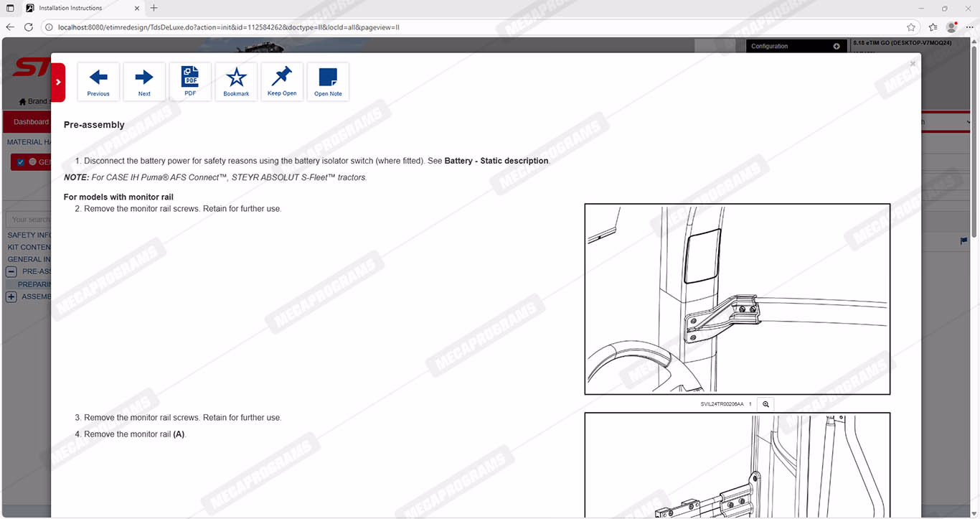The width and height of the screenshot is (980, 519).
Task: Open Note for this document
Action: 328,81
